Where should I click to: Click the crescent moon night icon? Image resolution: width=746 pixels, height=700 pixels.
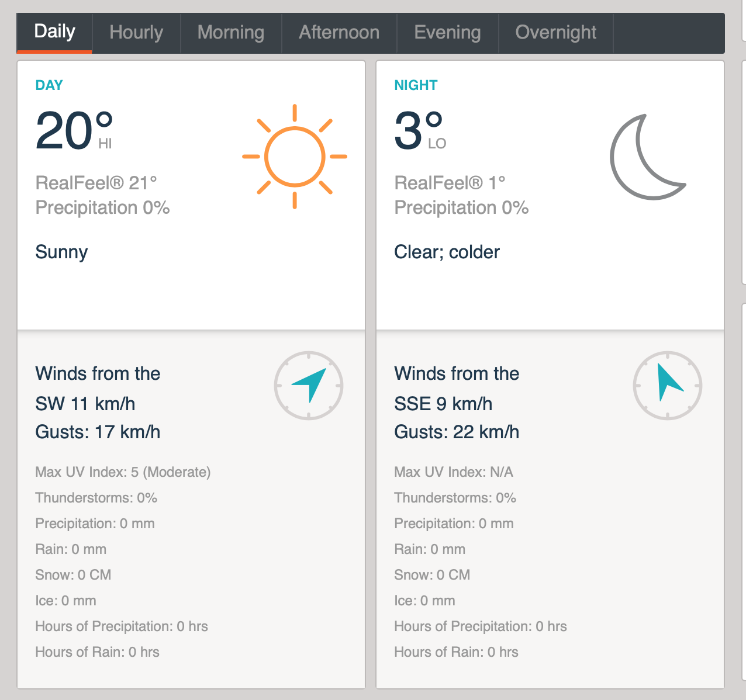(645, 158)
